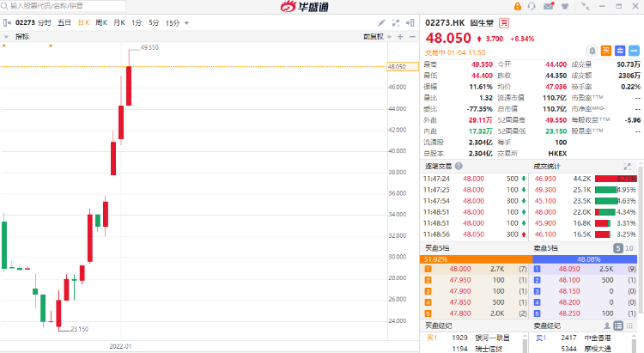
Task: Expand the 15分 timeframe dropdown arrow
Action: coord(186,21)
